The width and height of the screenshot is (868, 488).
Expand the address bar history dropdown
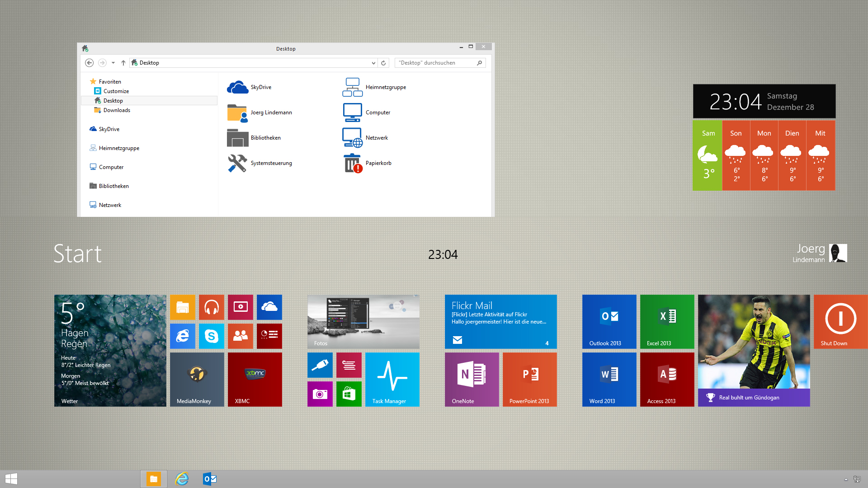(373, 63)
